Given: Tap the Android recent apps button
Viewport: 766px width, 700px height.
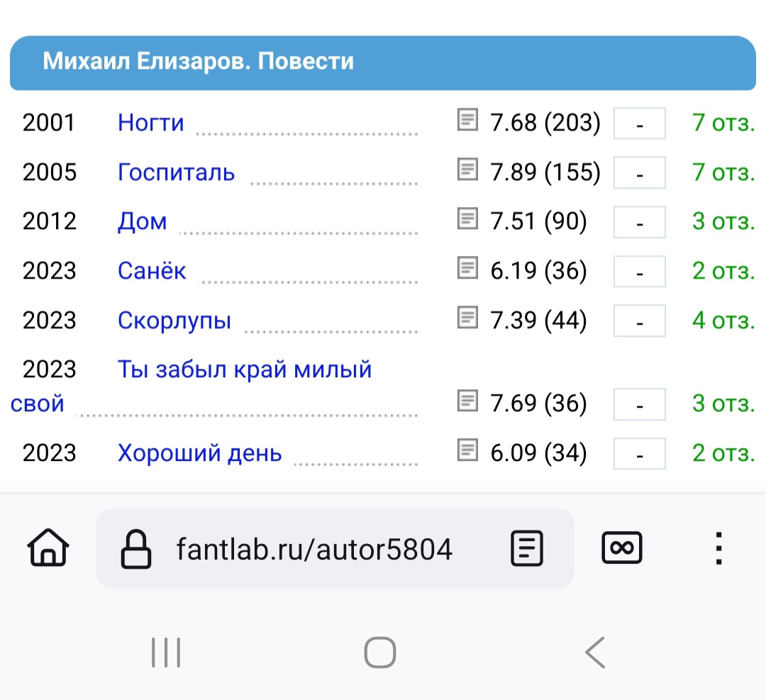Looking at the screenshot, I should click(165, 652).
